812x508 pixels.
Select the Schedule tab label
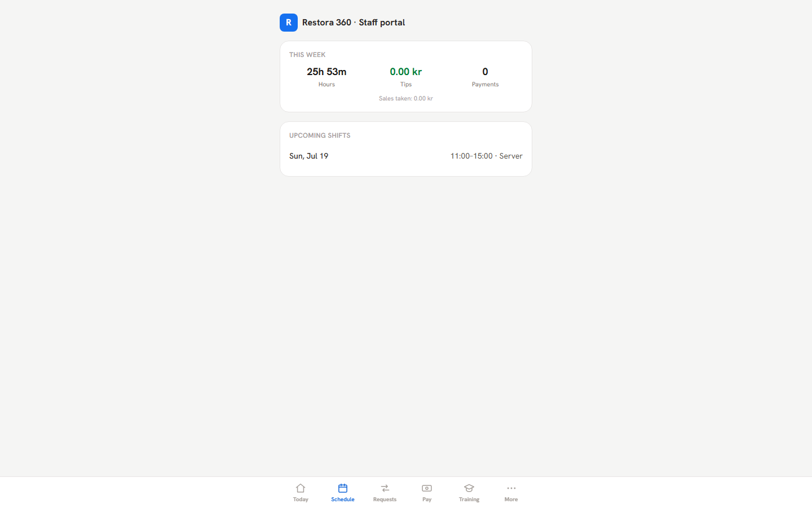coord(343,500)
